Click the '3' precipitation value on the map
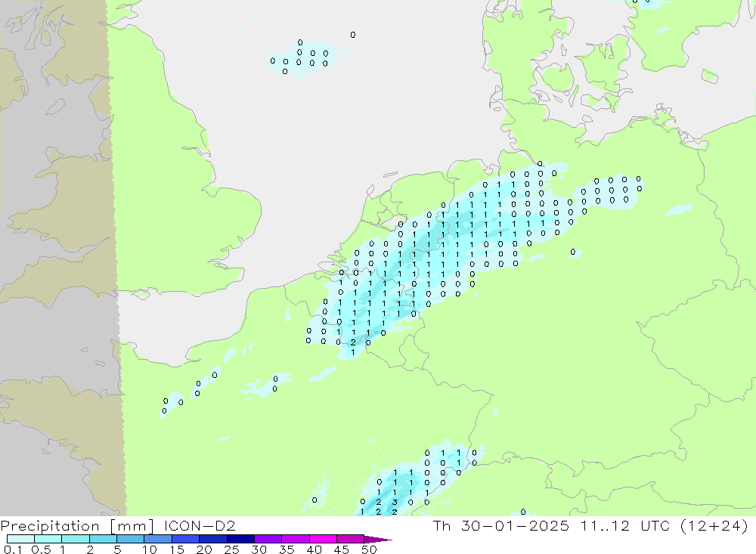The image size is (756, 554). tap(395, 503)
